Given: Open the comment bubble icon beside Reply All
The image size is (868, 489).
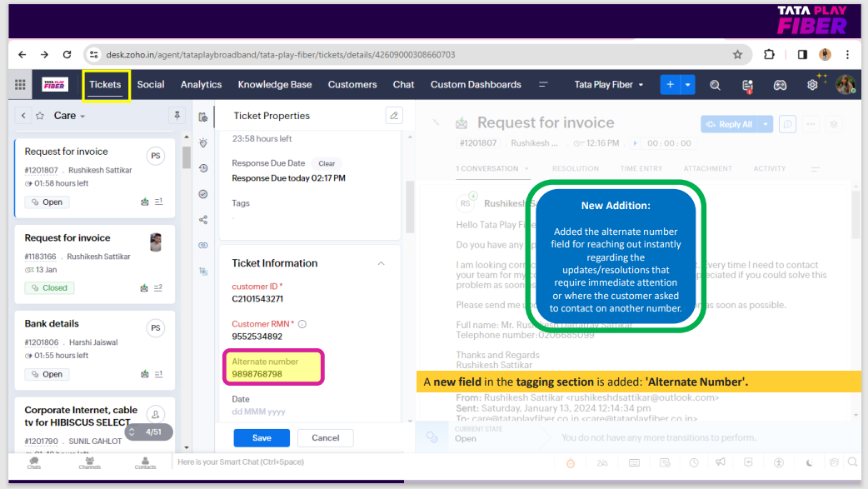Looking at the screenshot, I should [x=787, y=124].
